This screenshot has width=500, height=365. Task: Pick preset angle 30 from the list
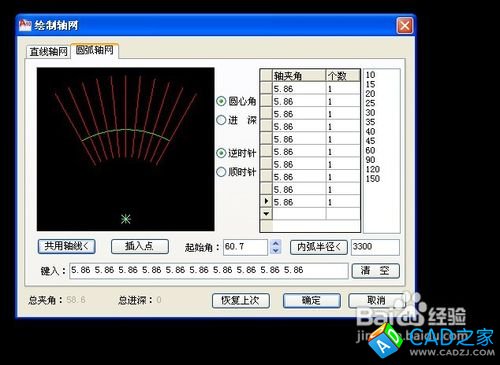(370, 112)
